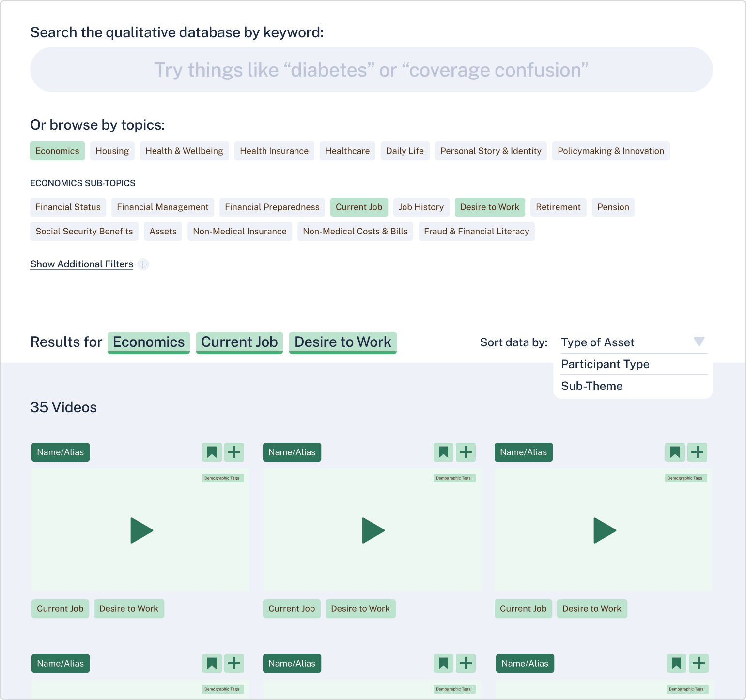Select the Housing topic

click(x=112, y=151)
